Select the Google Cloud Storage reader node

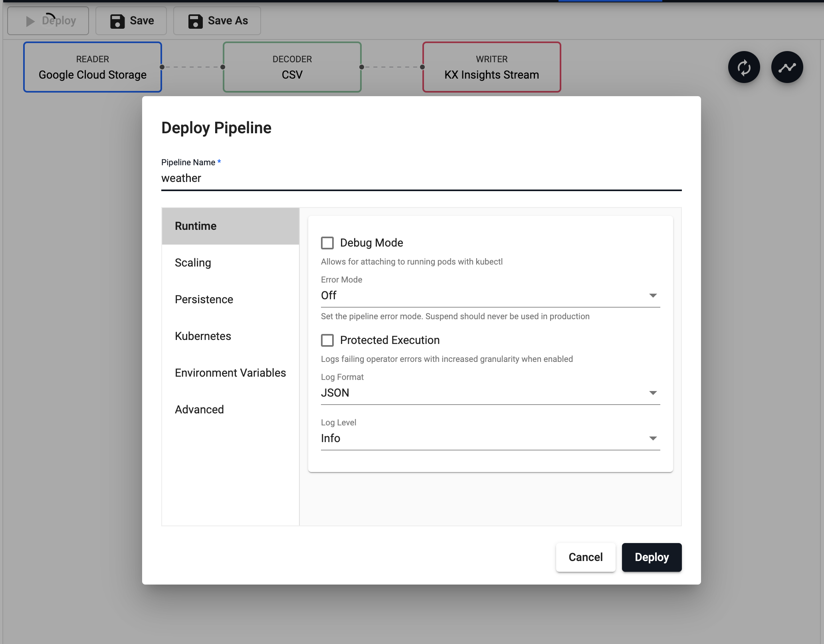(93, 67)
